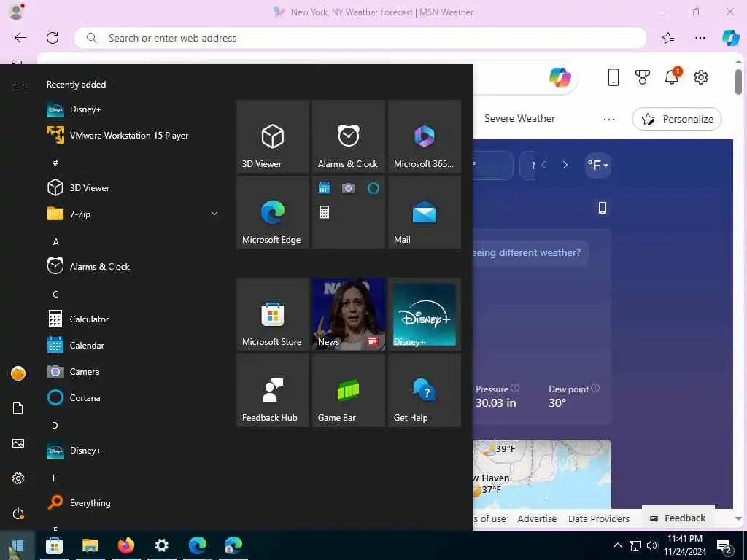The width and height of the screenshot is (747, 560).
Task: Open the 3D Viewer tile
Action: coord(273,136)
